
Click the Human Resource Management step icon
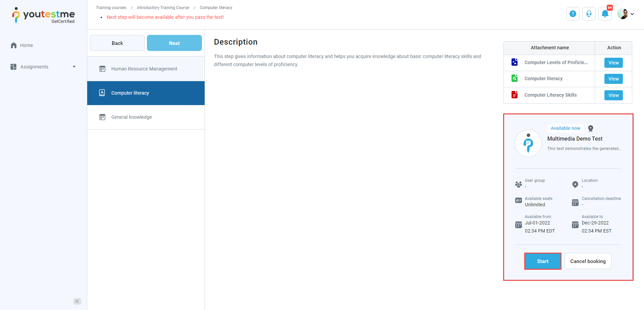[x=102, y=69]
